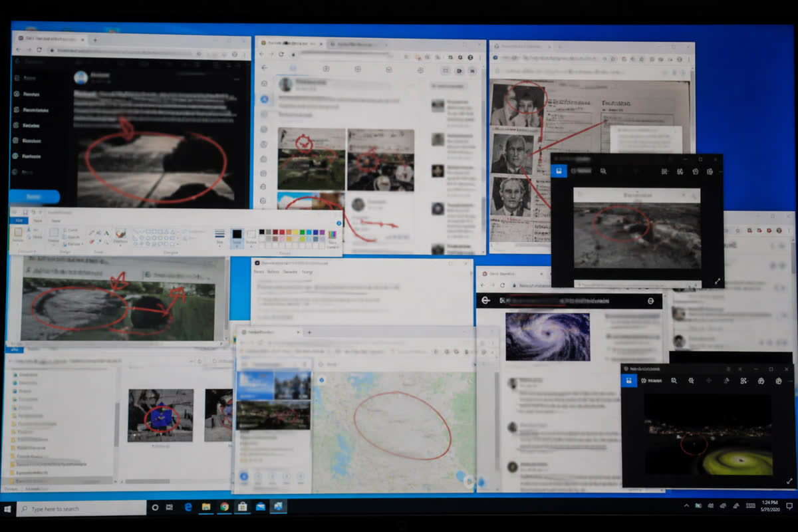The image size is (798, 532).
Task: Select the Color picker tool in Paint
Action: [x=98, y=242]
